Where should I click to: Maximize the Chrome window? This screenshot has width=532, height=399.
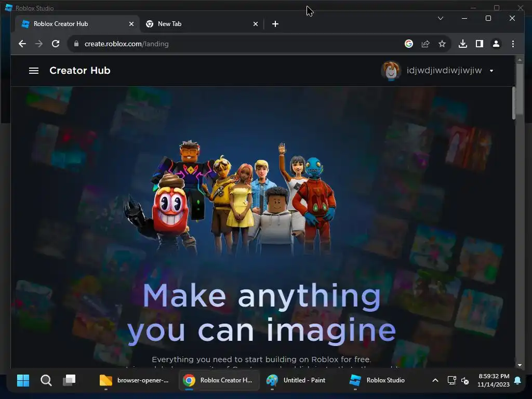click(488, 18)
